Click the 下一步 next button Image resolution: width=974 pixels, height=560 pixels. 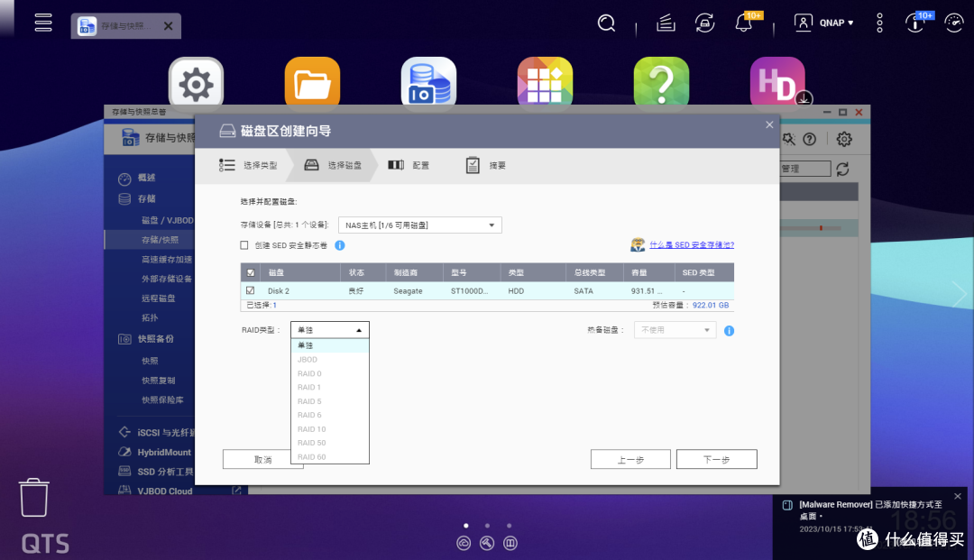716,459
